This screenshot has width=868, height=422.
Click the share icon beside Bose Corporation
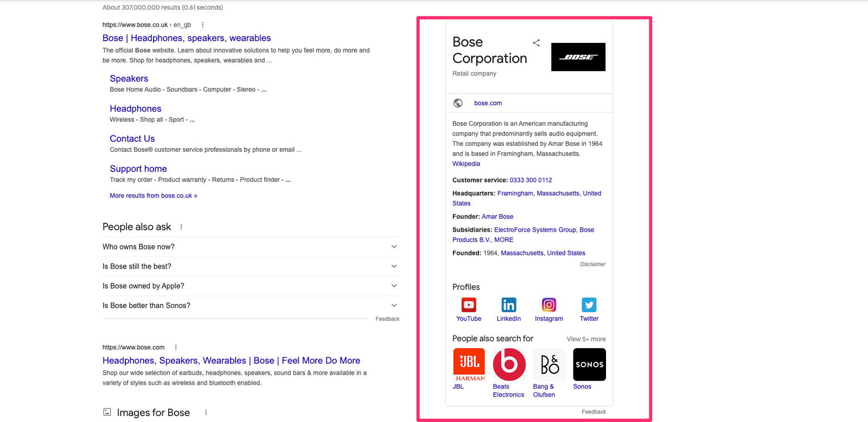pos(536,43)
